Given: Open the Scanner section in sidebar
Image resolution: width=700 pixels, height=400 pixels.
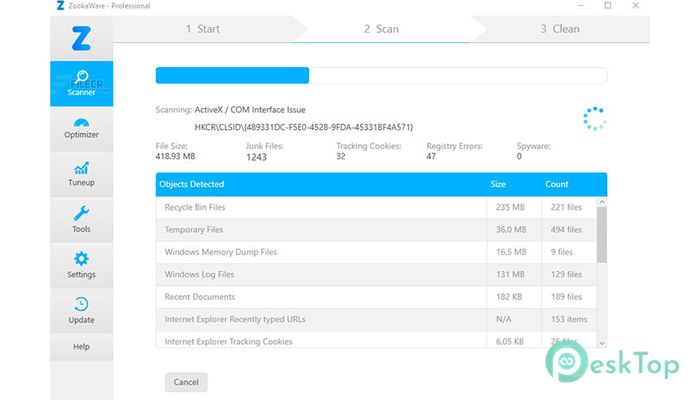Looking at the screenshot, I should [81, 83].
